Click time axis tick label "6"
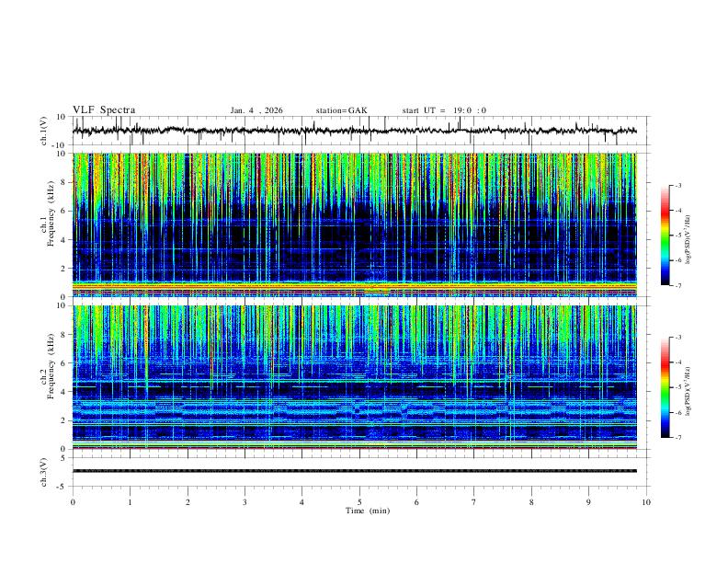 [417, 502]
